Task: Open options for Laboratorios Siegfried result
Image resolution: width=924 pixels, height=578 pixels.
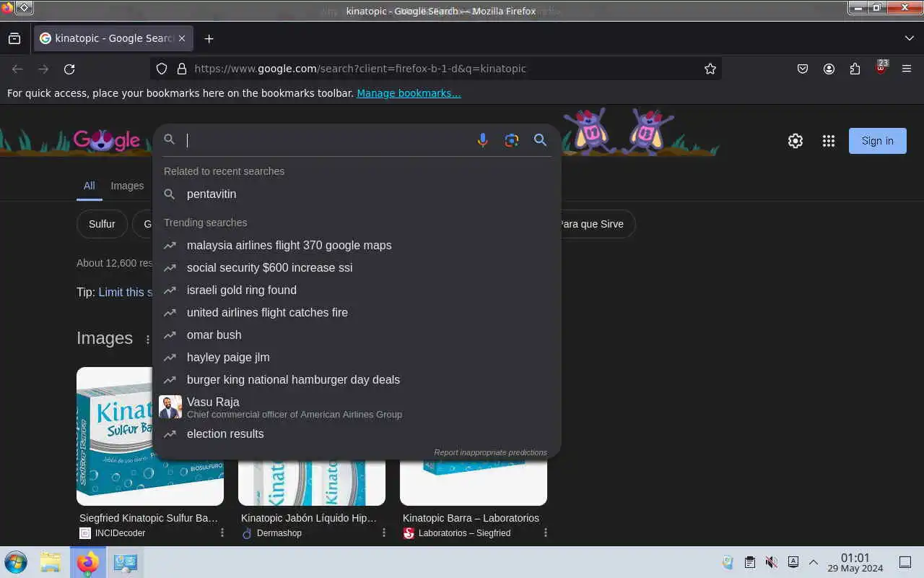Action: [x=546, y=533]
